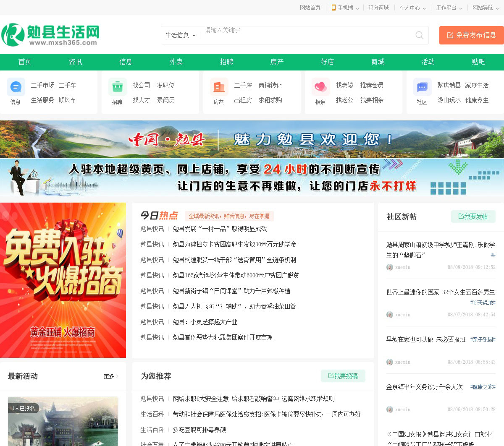
Task: Switch to the 商城 navigation tab
Action: click(x=378, y=62)
